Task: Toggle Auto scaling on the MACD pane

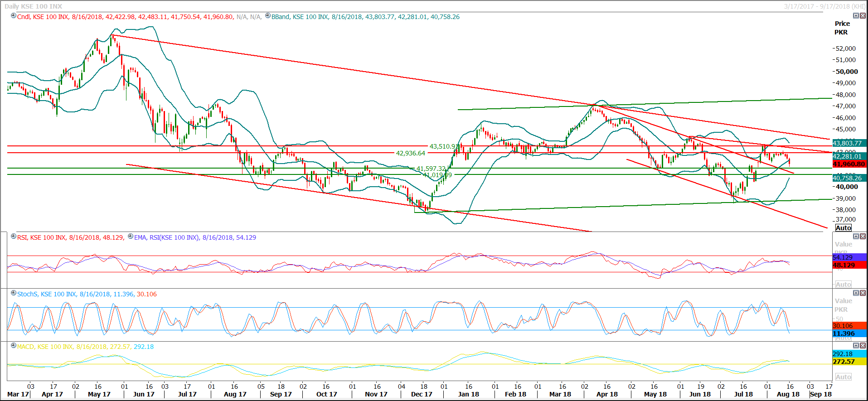Action: click(x=843, y=377)
